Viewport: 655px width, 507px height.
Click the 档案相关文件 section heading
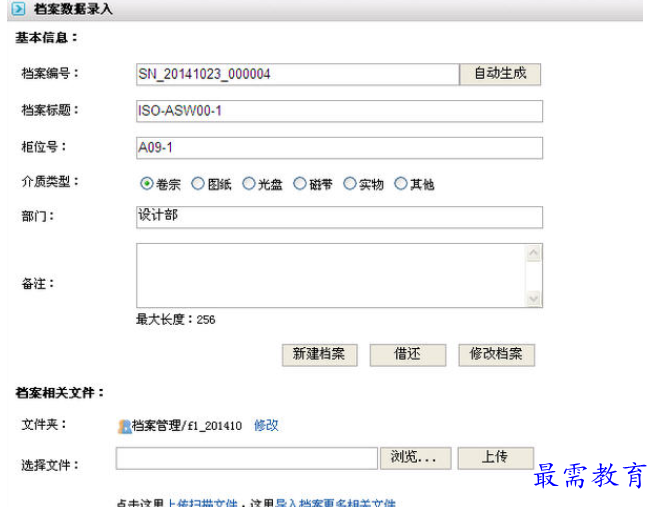[x=60, y=393]
